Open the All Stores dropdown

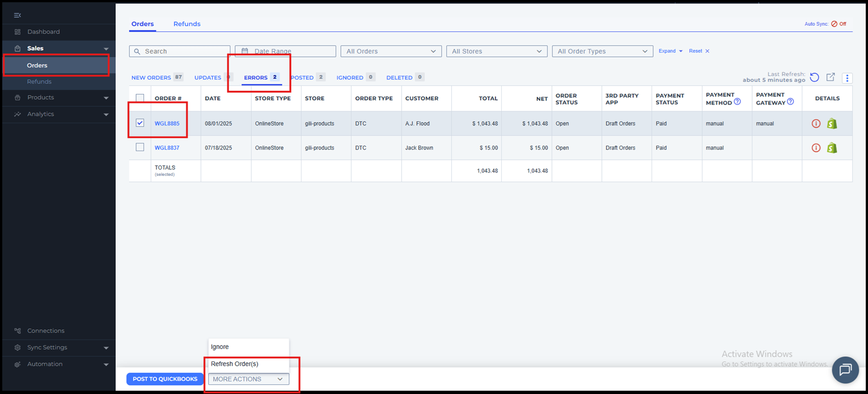[497, 51]
